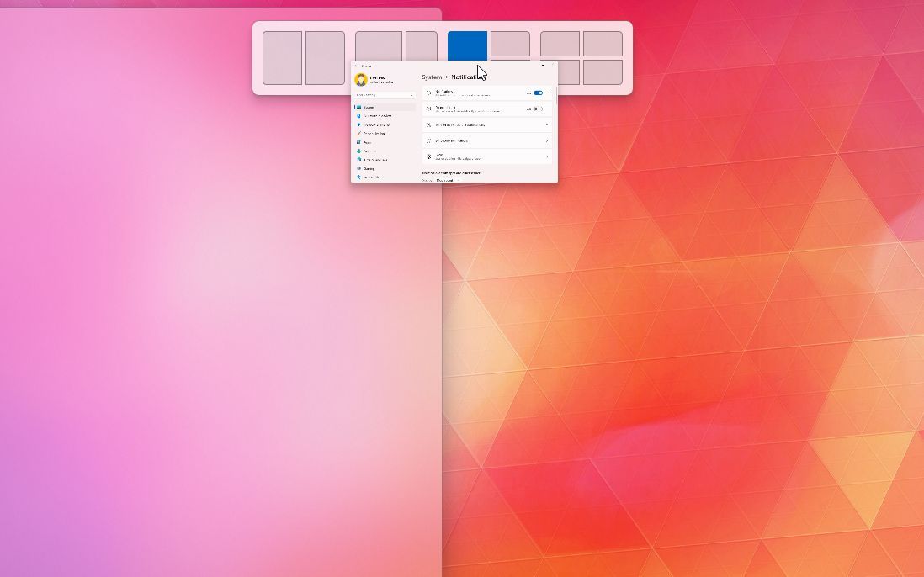Click the Gaming sidebar icon
924x577 pixels.
[359, 168]
